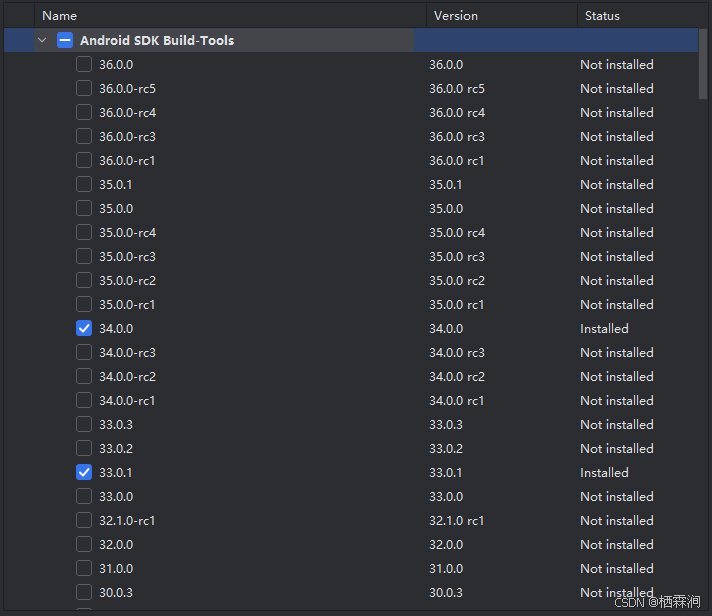Check the 36.0.0-rc4 checkbox
Screen dimensions: 712x616
click(84, 113)
